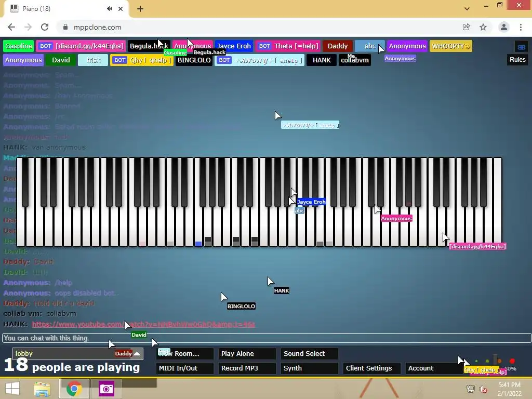Open Client Settings
The width and height of the screenshot is (532, 399).
(372, 368)
